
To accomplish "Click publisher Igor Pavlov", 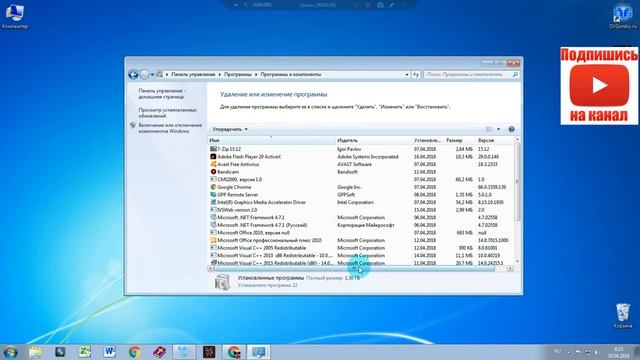I will (349, 149).
